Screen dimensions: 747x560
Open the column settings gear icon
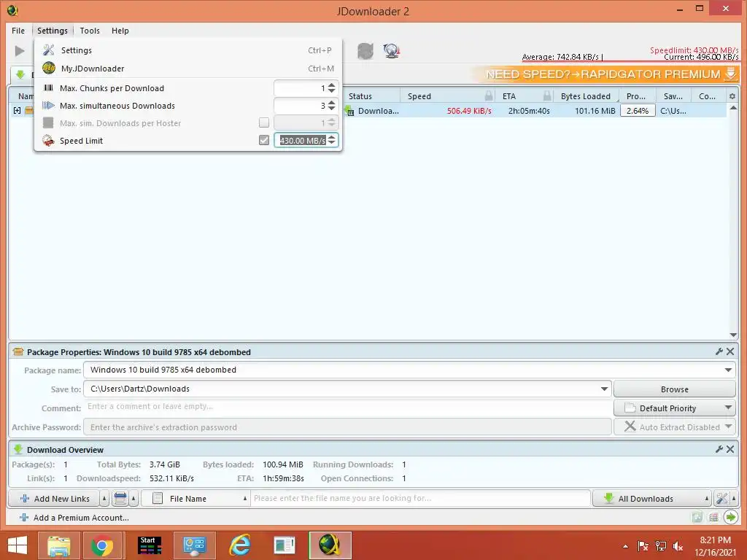click(732, 96)
